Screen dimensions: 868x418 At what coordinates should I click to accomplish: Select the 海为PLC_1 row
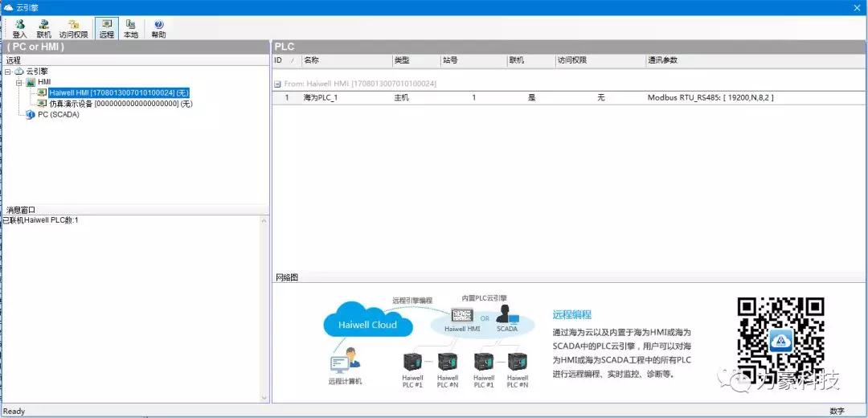321,97
